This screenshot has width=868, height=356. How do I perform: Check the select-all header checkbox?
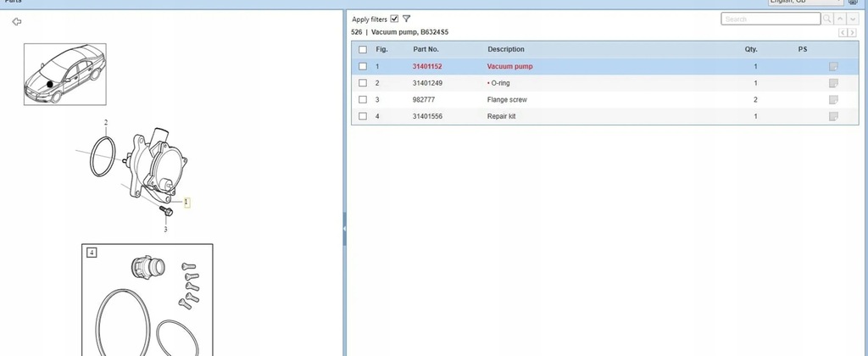coord(363,49)
